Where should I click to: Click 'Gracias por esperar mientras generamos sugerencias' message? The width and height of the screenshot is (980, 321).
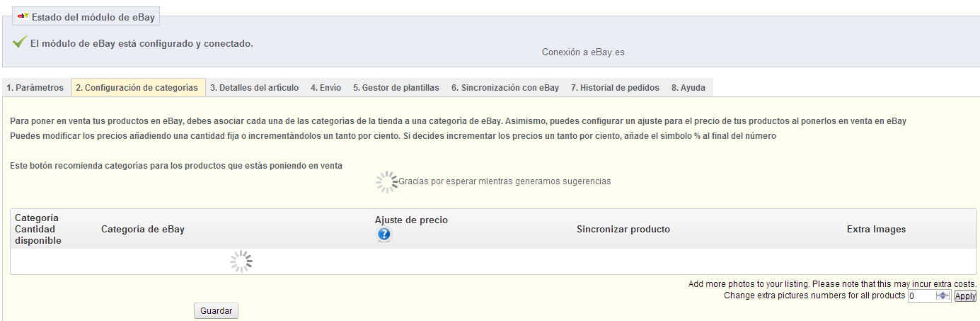pyautogui.click(x=505, y=181)
